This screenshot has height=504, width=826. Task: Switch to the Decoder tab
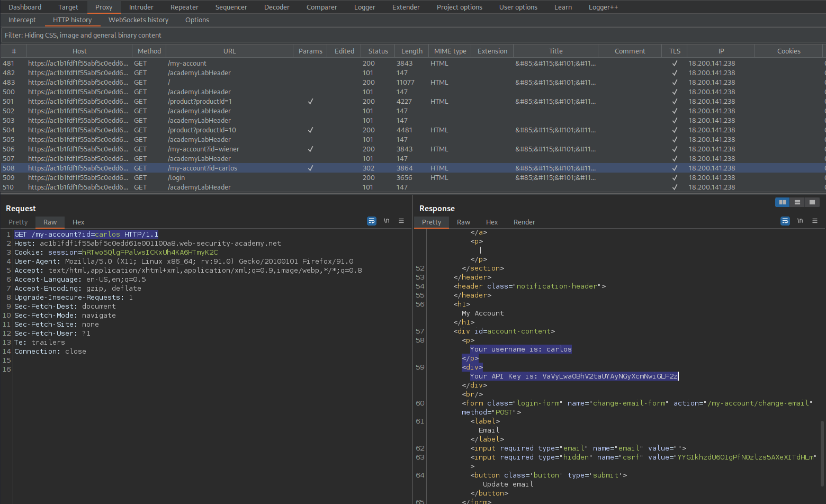[277, 7]
